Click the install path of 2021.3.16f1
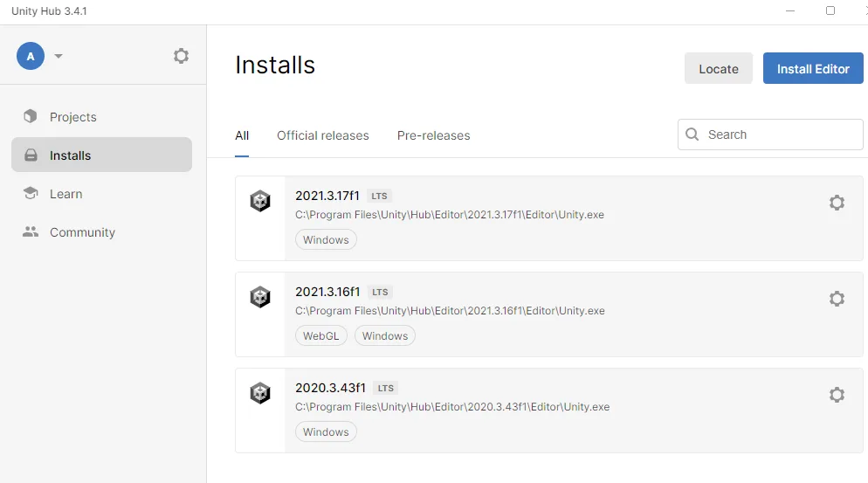This screenshot has height=483, width=868. click(450, 311)
